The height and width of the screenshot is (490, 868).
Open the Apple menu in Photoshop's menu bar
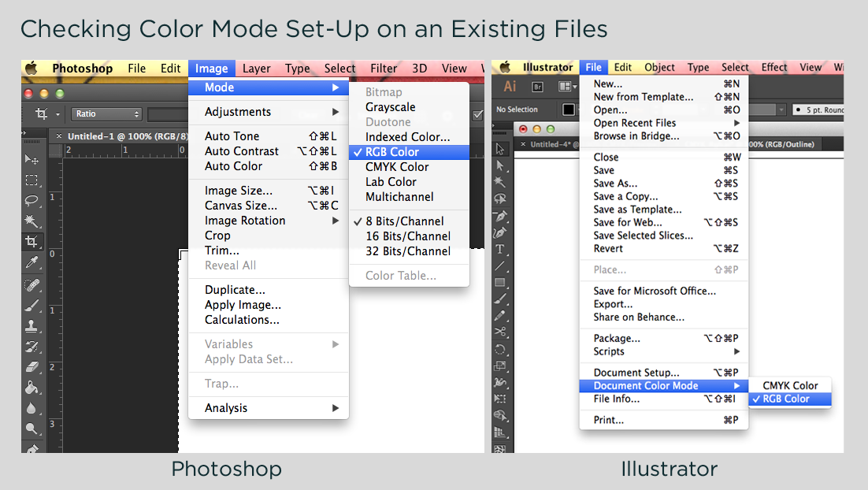tap(32, 68)
